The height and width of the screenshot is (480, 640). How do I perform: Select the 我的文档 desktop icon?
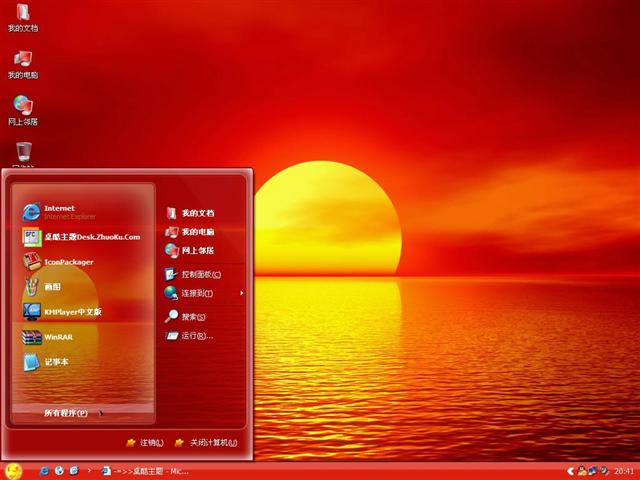tap(23, 18)
